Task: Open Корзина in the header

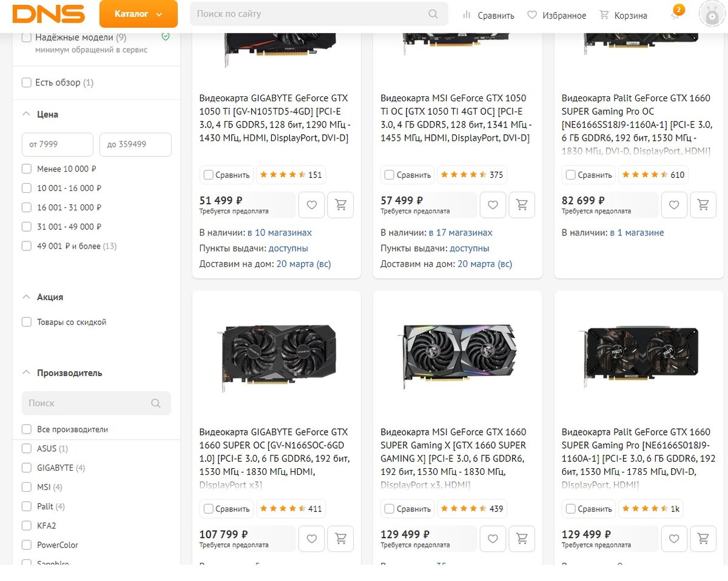Action: click(623, 15)
